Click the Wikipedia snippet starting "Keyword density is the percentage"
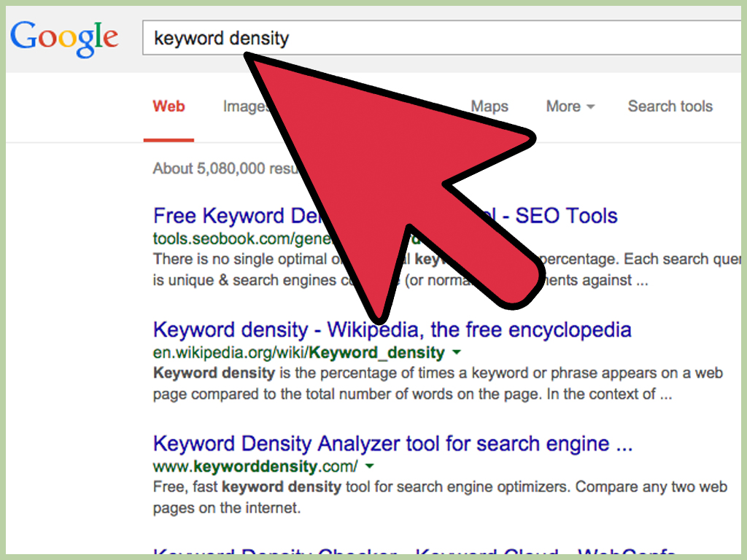This screenshot has width=747, height=560. click(x=438, y=384)
